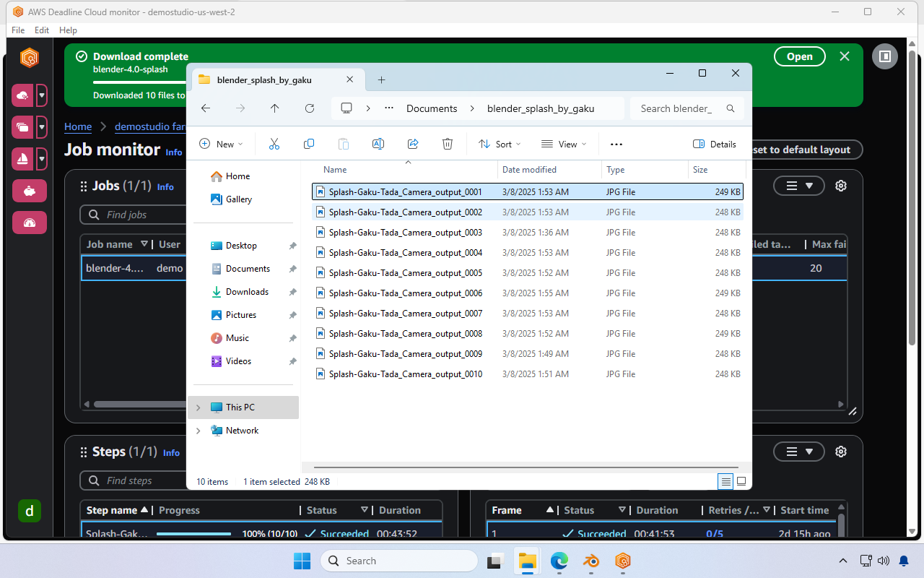
Task: Select Splash-Gaku-Tada-Camera_output_0005 file
Action: point(406,272)
